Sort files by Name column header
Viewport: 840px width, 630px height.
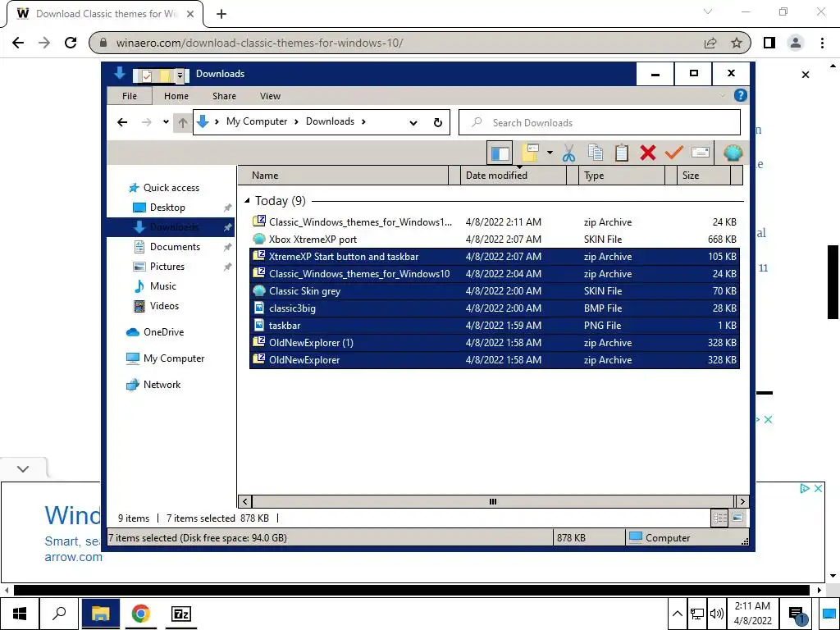[342, 176]
